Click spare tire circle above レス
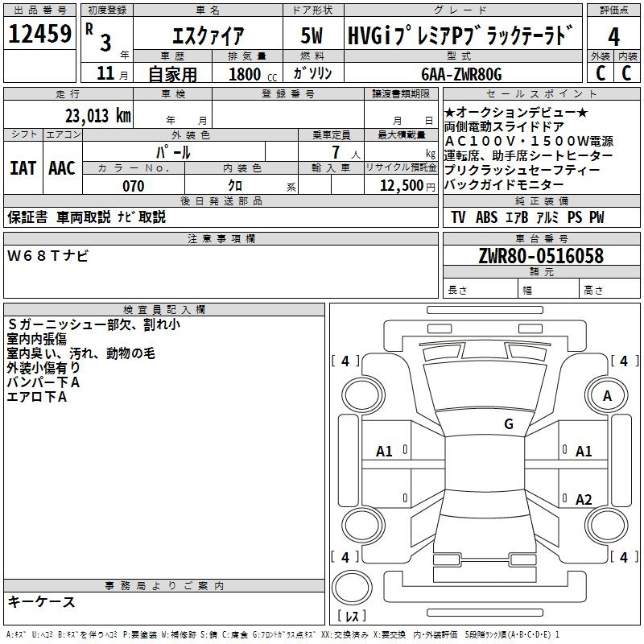The height and width of the screenshot is (644, 644). tap(352, 587)
